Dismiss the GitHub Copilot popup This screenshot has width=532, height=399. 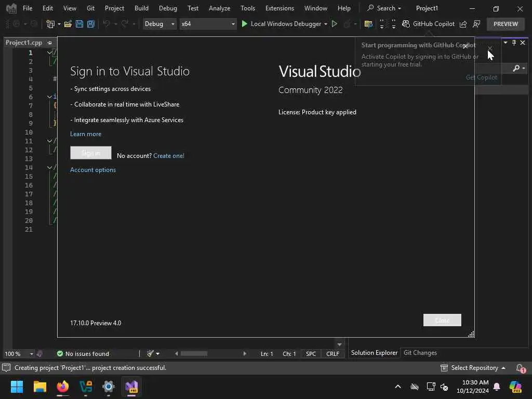(x=490, y=48)
